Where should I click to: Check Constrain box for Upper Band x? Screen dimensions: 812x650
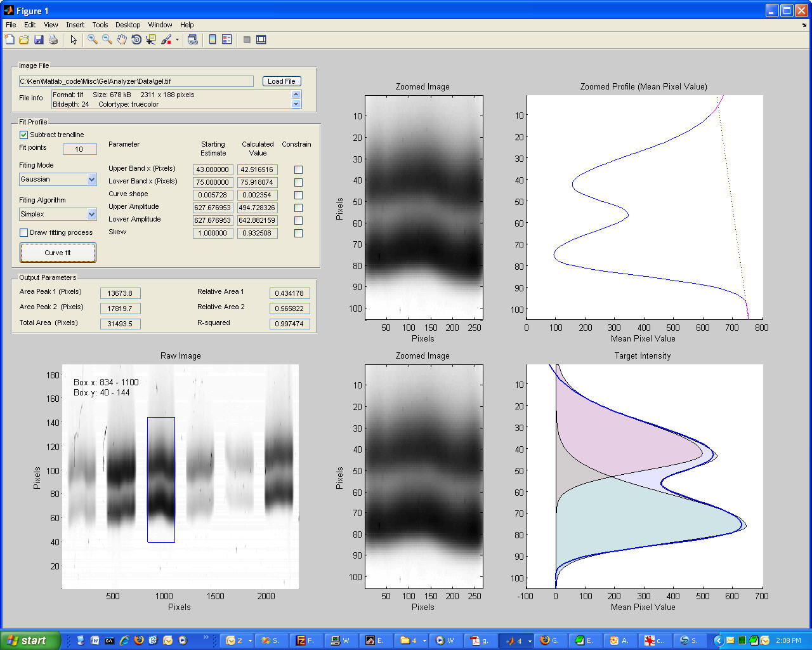pyautogui.click(x=298, y=169)
